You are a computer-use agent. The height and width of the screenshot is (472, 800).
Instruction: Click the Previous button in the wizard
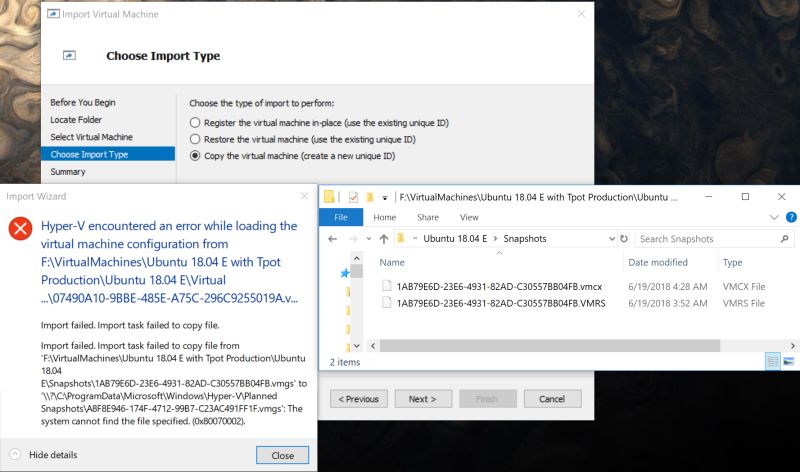coord(359,399)
